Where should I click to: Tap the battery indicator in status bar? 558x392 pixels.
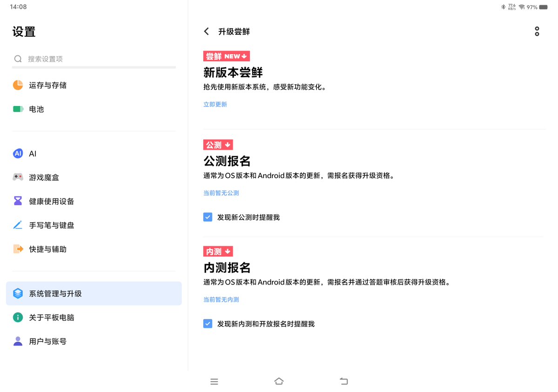(544, 7)
